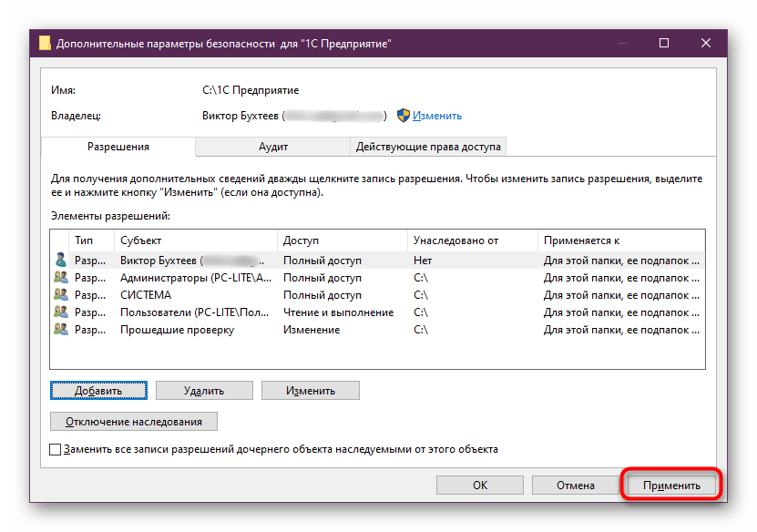Click the Применяется к column header
The image size is (757, 532).
point(621,240)
